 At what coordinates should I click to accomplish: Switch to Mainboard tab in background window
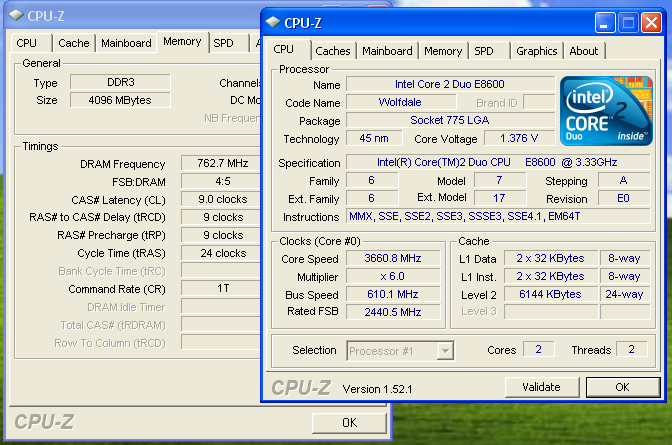(126, 43)
